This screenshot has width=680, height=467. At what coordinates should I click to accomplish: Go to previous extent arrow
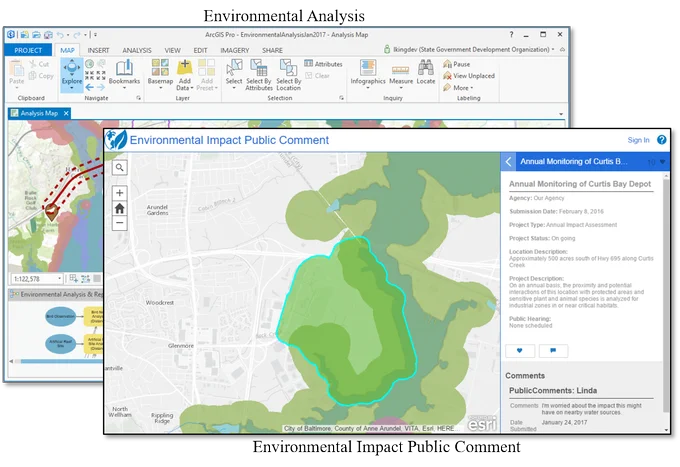[x=89, y=88]
